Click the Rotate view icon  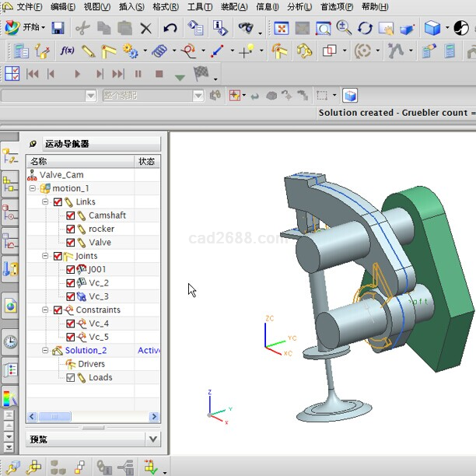click(x=365, y=29)
